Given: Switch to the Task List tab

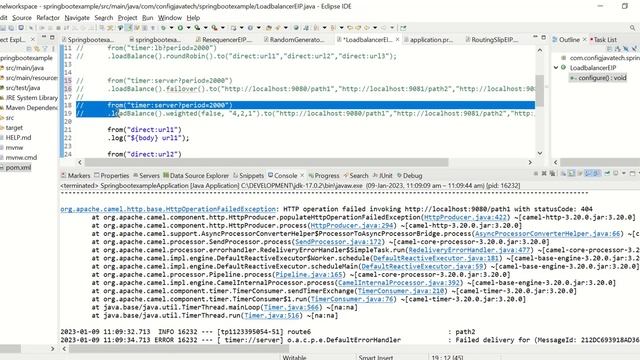Looking at the screenshot, I should pyautogui.click(x=603, y=40).
